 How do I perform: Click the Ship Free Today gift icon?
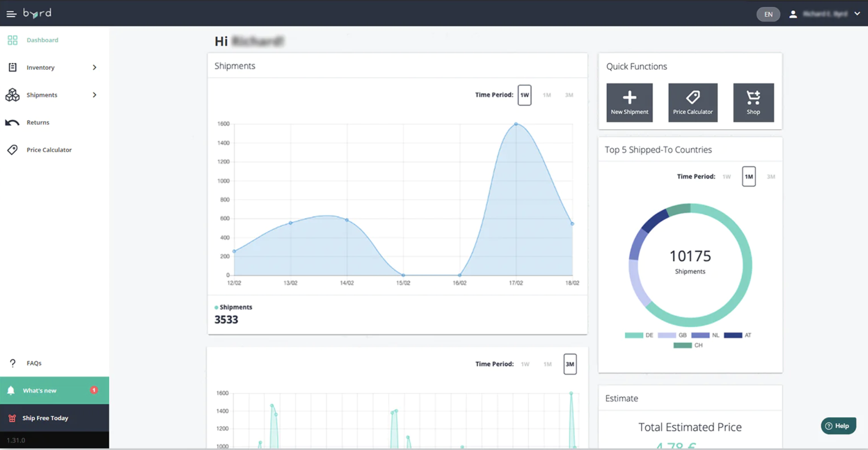(x=12, y=418)
